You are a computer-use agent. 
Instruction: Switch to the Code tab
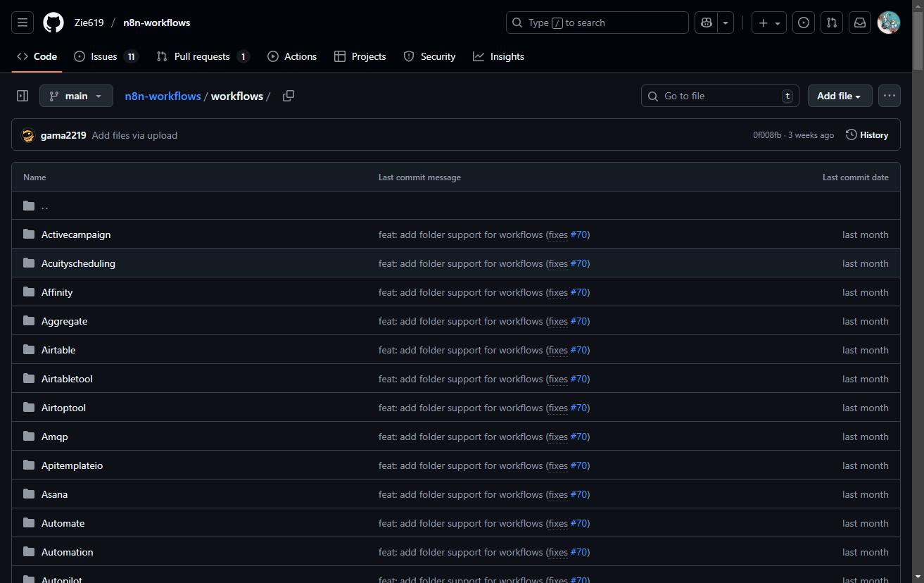(37, 56)
